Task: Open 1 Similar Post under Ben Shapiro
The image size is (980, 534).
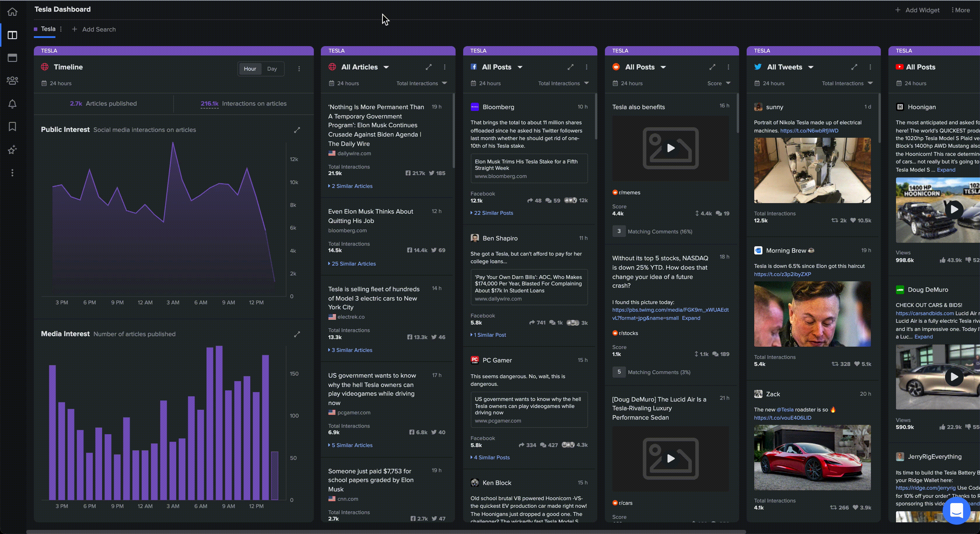Action: 488,335
